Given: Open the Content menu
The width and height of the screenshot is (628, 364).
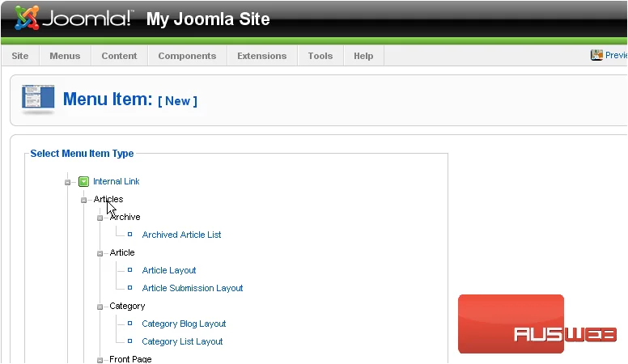Looking at the screenshot, I should (119, 56).
